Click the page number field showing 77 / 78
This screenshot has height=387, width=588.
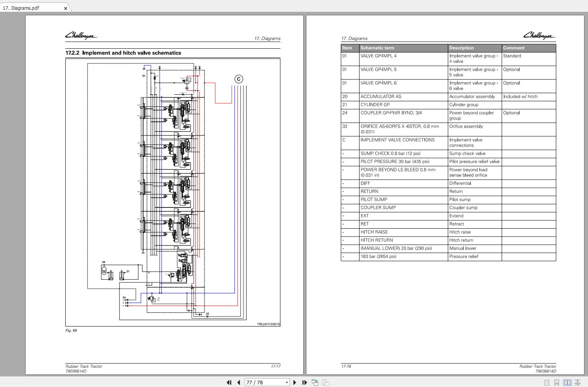264,382
